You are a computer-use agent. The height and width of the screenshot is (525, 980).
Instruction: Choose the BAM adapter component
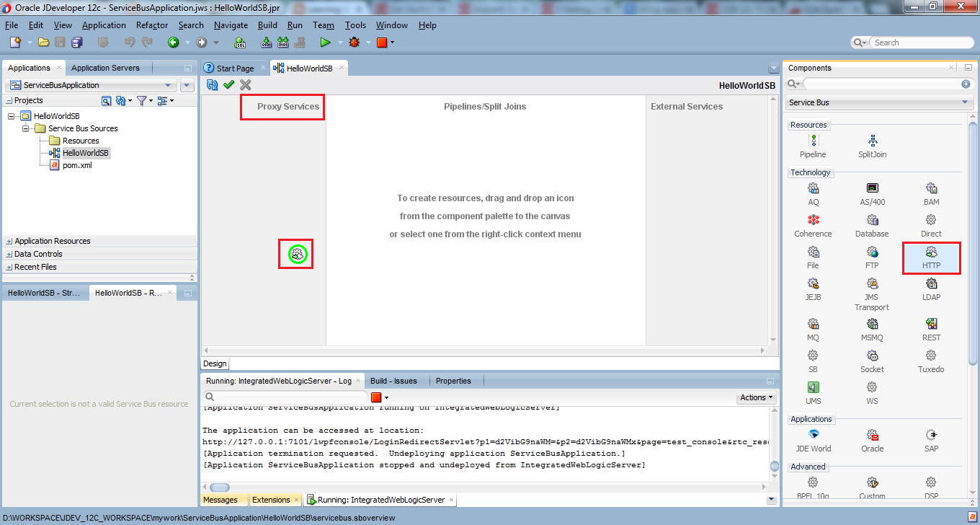pyautogui.click(x=931, y=193)
